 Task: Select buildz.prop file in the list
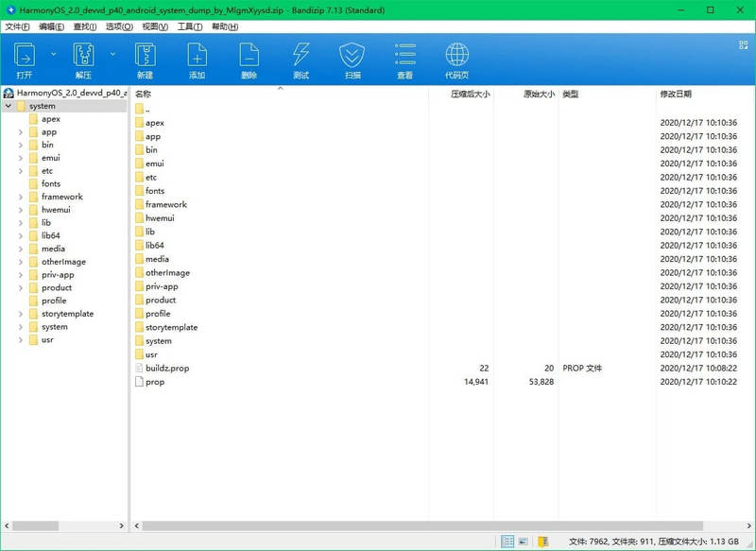167,369
